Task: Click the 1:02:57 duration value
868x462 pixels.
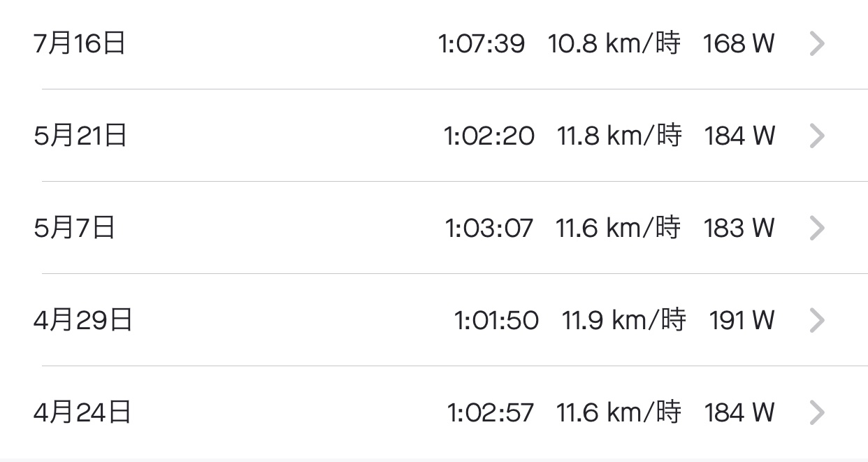Action: click(x=491, y=412)
